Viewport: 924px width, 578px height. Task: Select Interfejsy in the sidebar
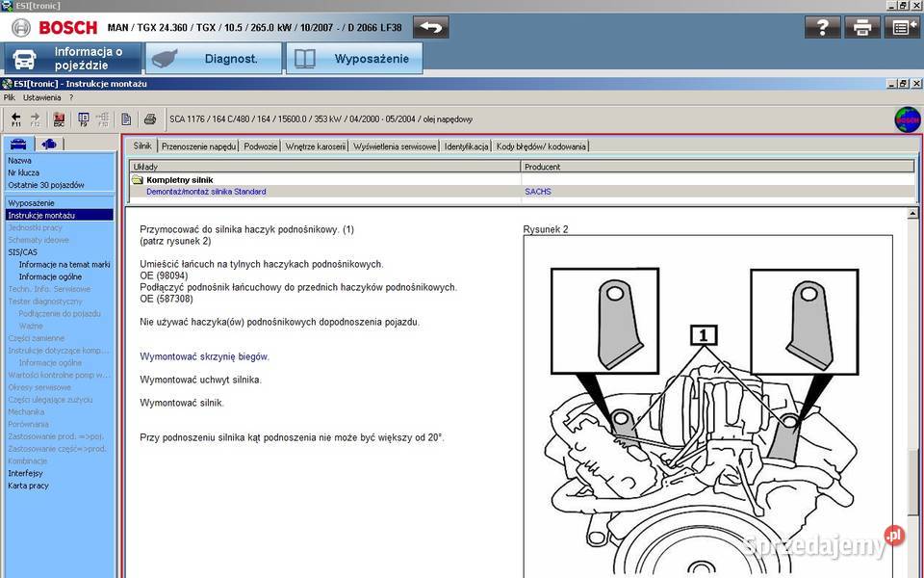coord(25,474)
